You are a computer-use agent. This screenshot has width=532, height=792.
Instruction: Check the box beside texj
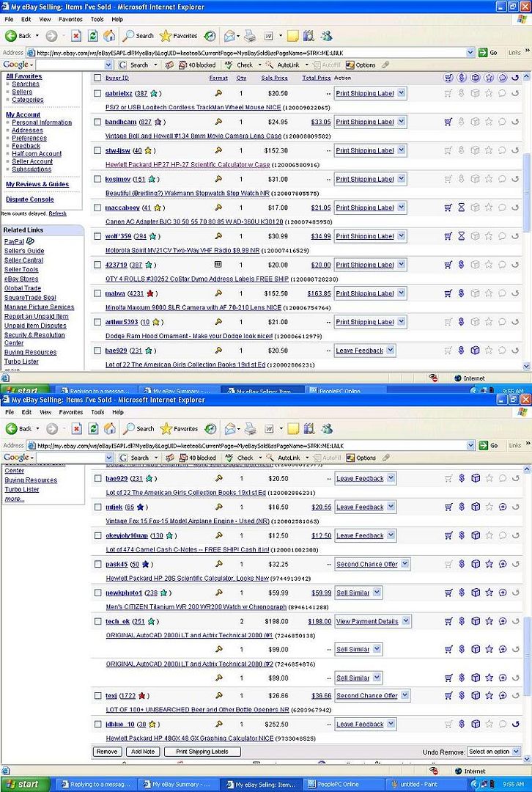click(98, 695)
